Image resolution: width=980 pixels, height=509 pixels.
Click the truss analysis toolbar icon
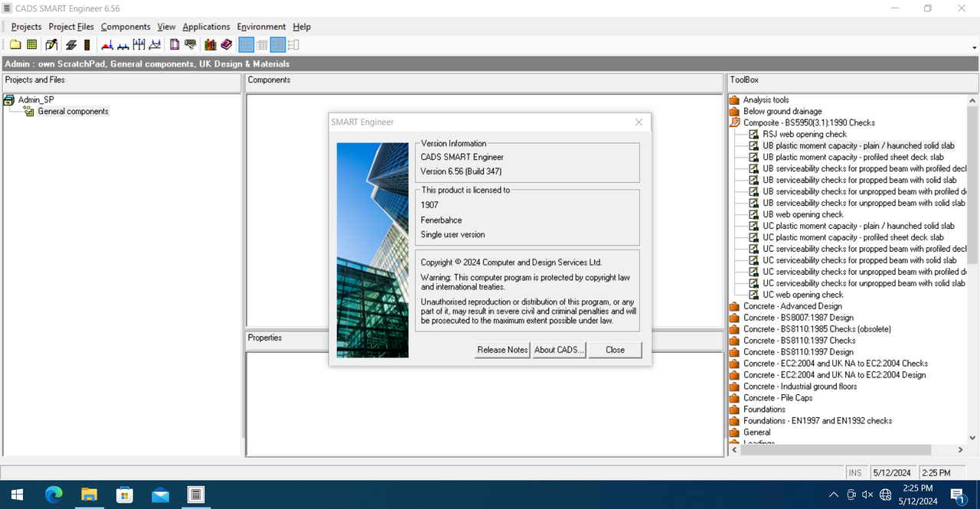click(155, 45)
